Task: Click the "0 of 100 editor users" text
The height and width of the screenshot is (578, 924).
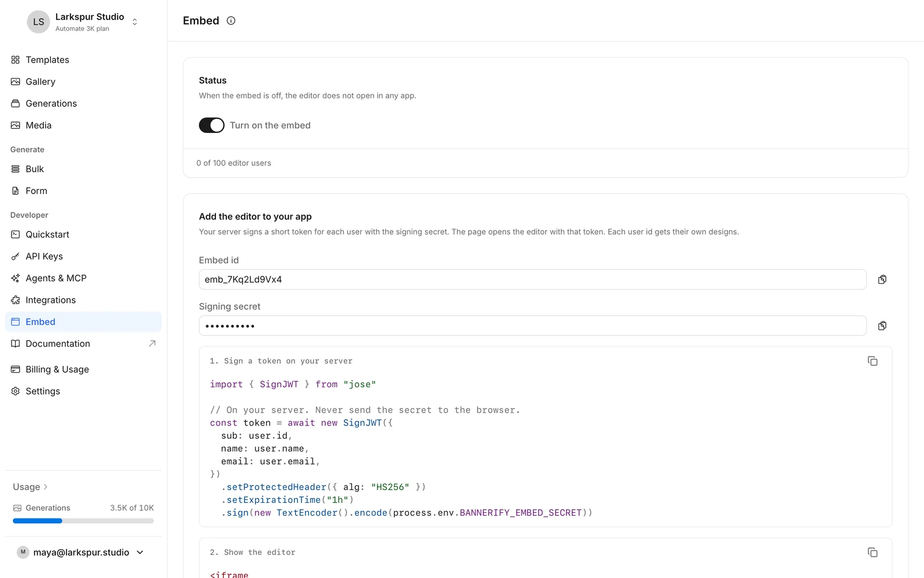Action: (x=234, y=163)
